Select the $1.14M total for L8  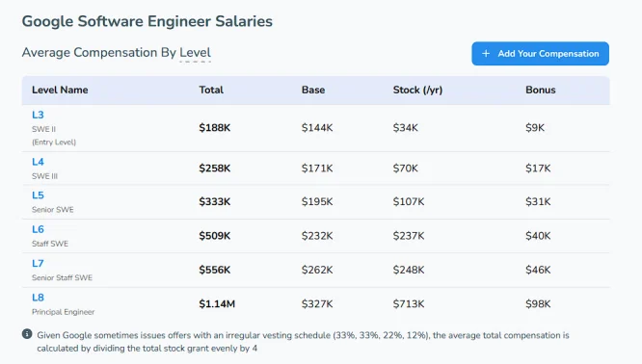point(217,304)
